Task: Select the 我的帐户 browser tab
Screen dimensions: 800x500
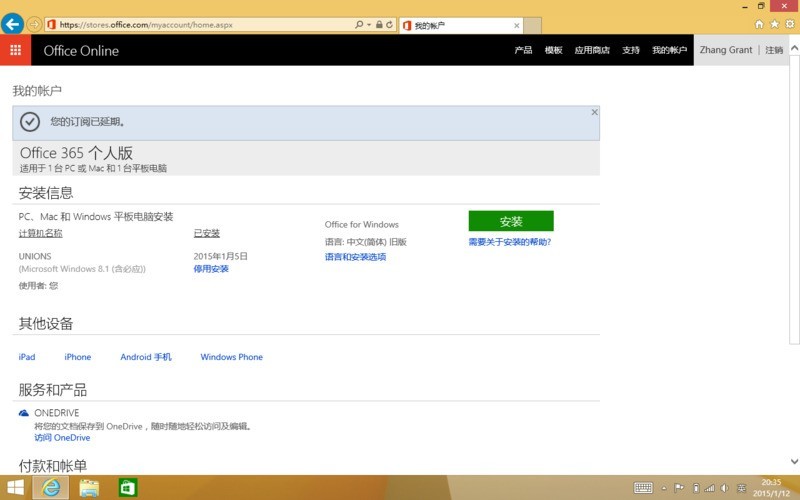Action: (x=462, y=26)
